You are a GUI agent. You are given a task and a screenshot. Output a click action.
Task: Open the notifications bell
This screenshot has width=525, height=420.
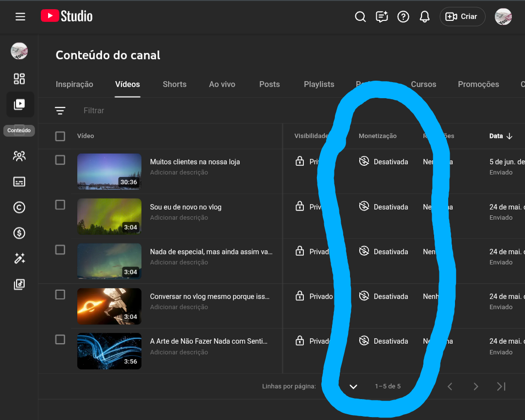[x=424, y=17]
